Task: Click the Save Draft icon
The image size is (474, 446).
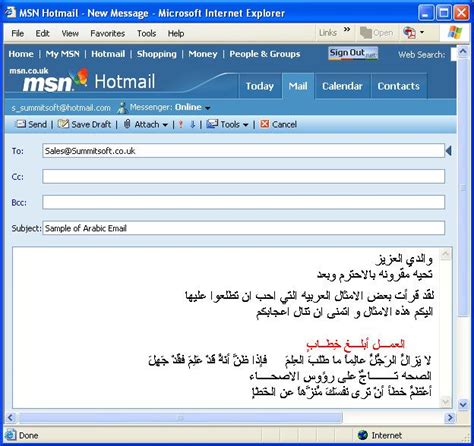Action: [63, 124]
